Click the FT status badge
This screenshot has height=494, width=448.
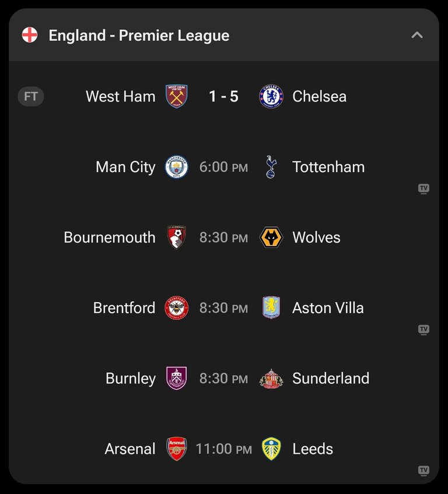pyautogui.click(x=30, y=96)
